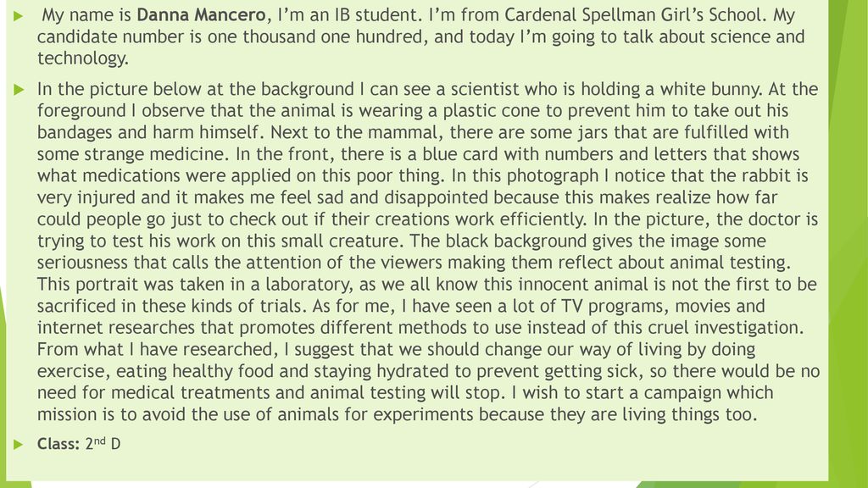The image size is (868, 488).
Task: Click the green bullet arrow beside 'Class:'
Action: click(x=19, y=444)
